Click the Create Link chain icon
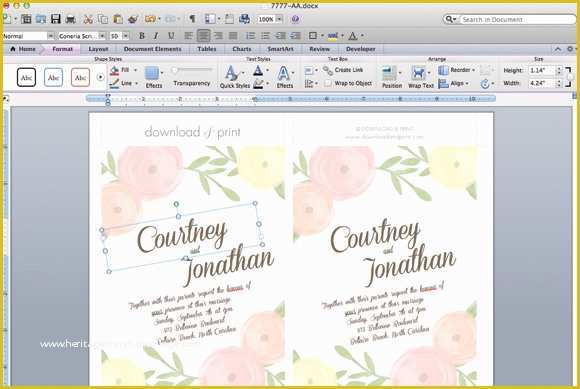Viewport: 580px width, 389px height. click(328, 70)
